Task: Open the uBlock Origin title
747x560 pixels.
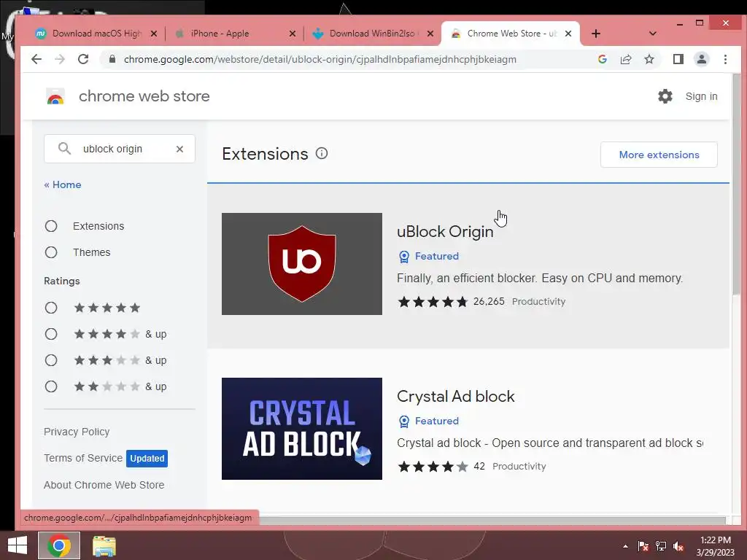Action: 445,231
